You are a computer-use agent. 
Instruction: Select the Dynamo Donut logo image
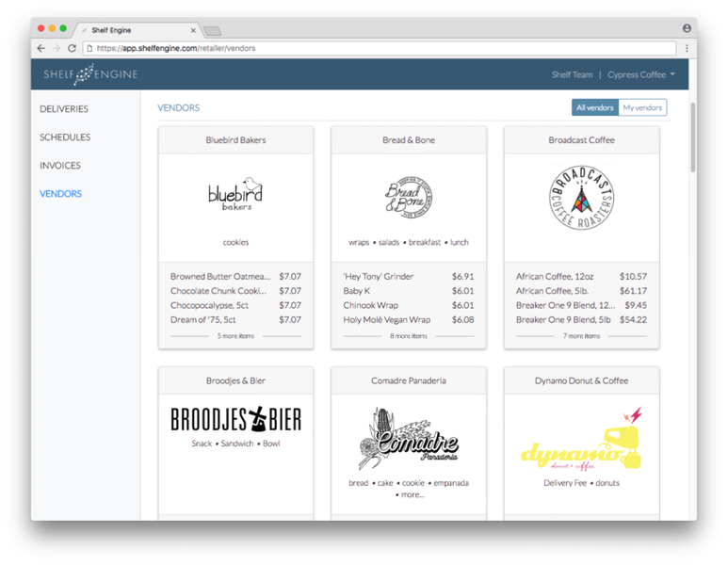pyautogui.click(x=581, y=439)
